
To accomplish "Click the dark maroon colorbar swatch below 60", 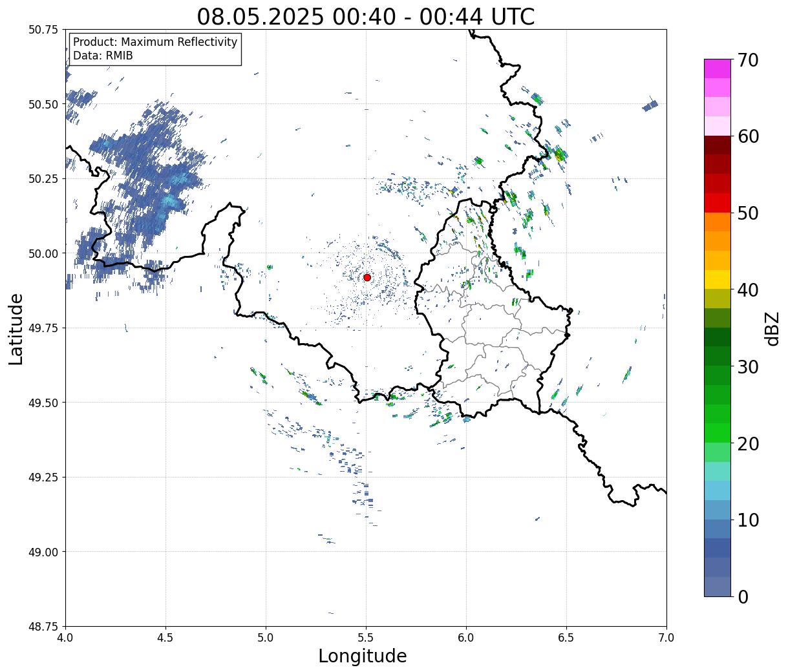I will 718,145.
